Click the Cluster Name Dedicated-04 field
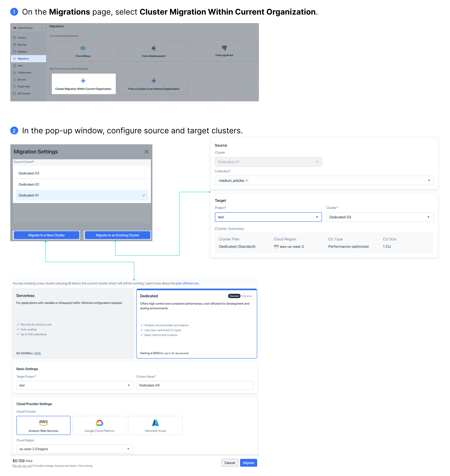 tap(195, 385)
